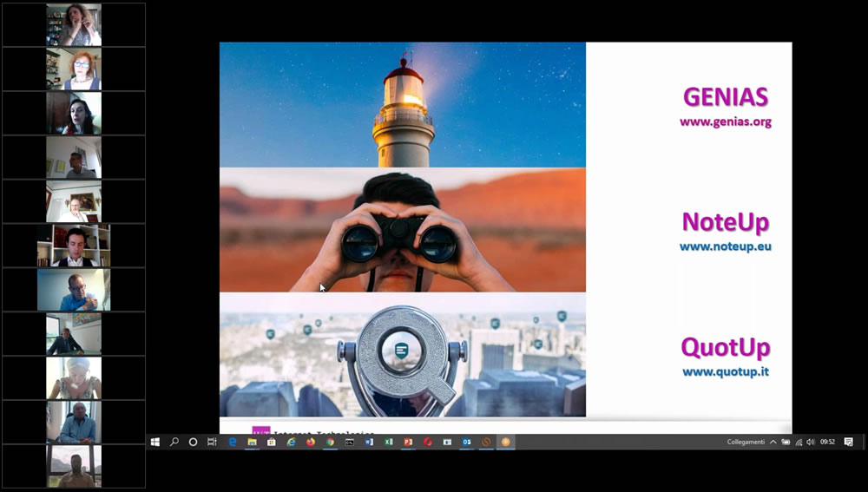Image resolution: width=868 pixels, height=492 pixels.
Task: Open the www.noteup.eu link
Action: tap(725, 246)
